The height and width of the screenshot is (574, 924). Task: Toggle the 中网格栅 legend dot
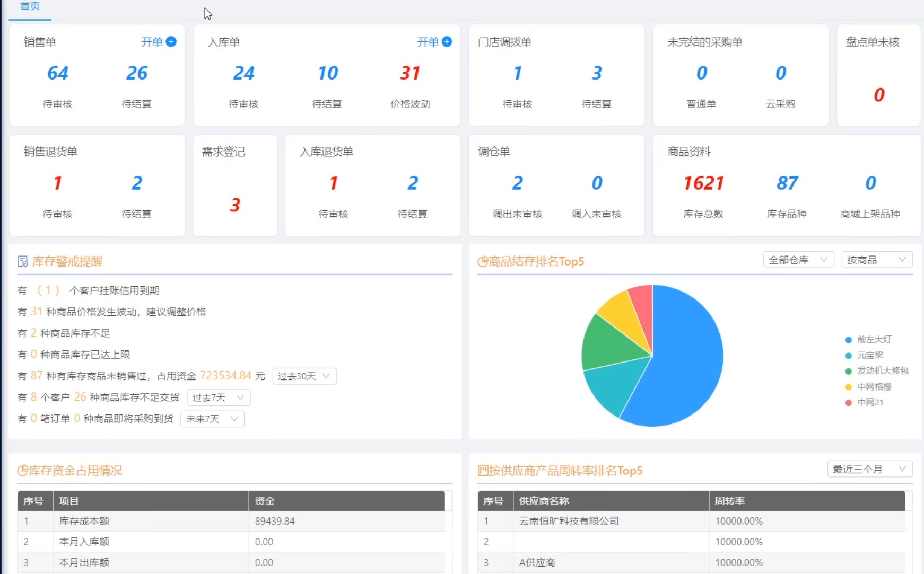(849, 387)
